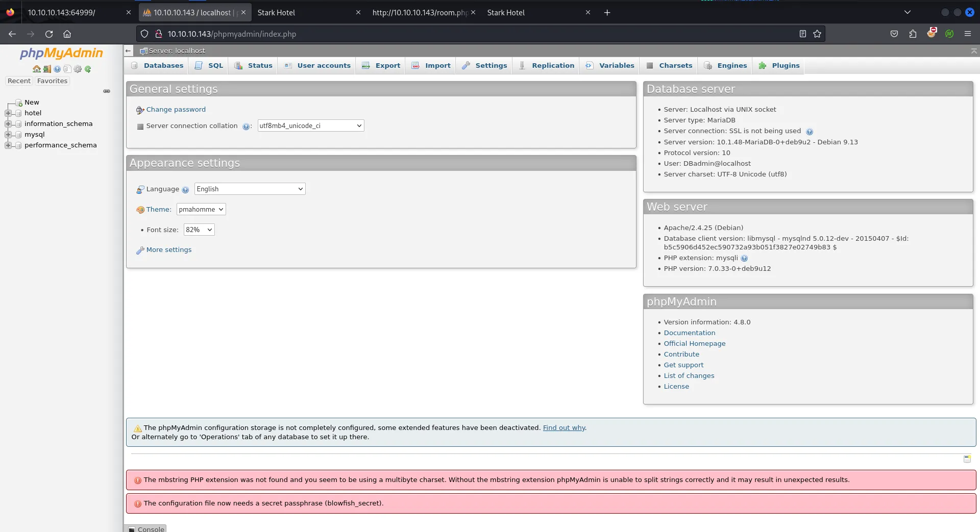Image resolution: width=980 pixels, height=532 pixels.
Task: Click the shield tracking protection icon in the address bar
Action: tap(144, 34)
